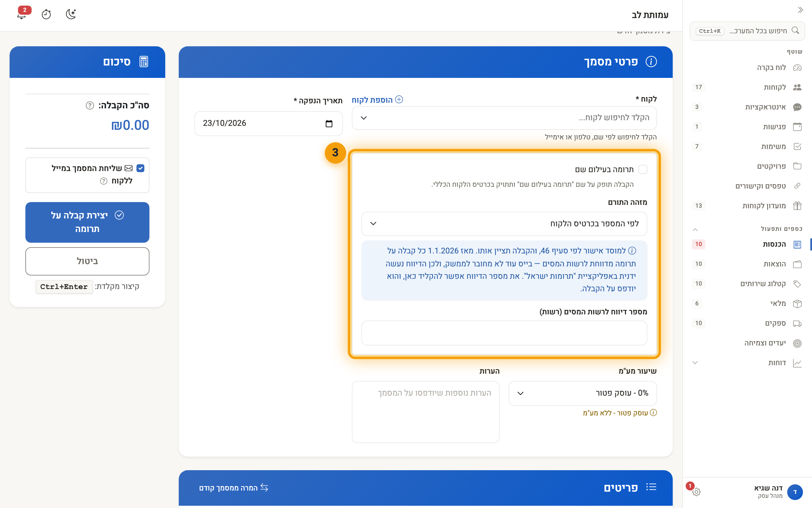Click info icon in blue סעיף 46 notice
The height and width of the screenshot is (508, 812).
pyautogui.click(x=632, y=251)
